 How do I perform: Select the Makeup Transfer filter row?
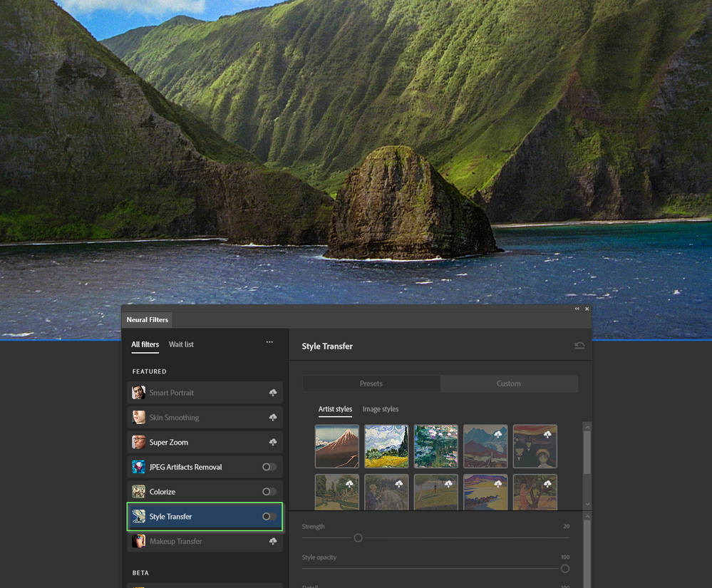point(205,541)
